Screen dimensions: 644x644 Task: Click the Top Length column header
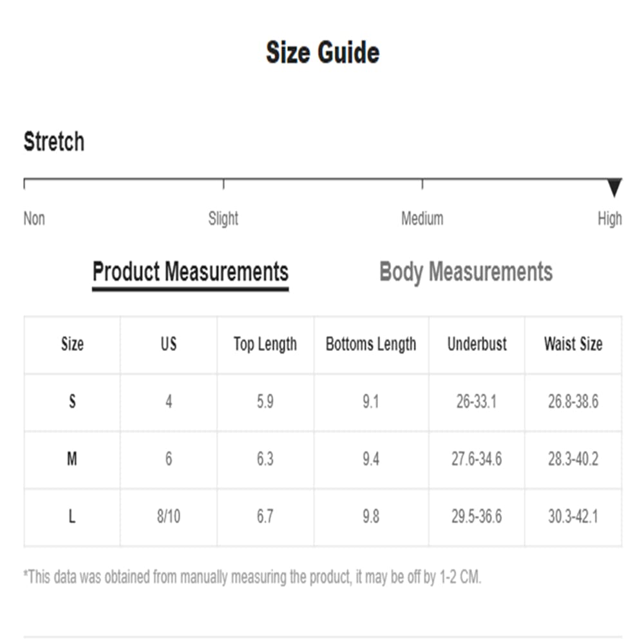point(265,344)
